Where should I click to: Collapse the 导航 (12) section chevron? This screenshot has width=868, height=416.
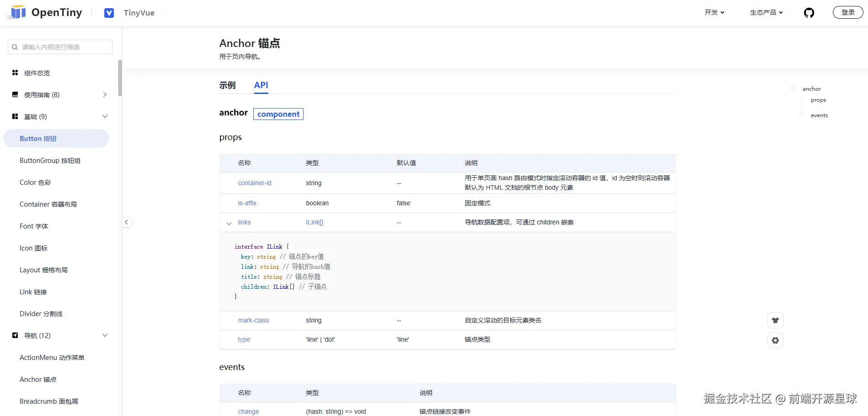[x=105, y=335]
